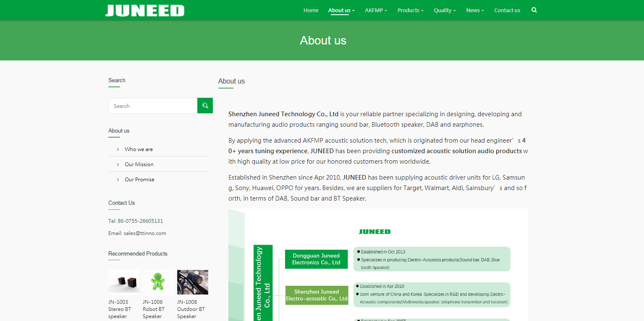The width and height of the screenshot is (644, 321).
Task: Open JN-1003 Stereo BT speaker thumbnail
Action: point(124,282)
